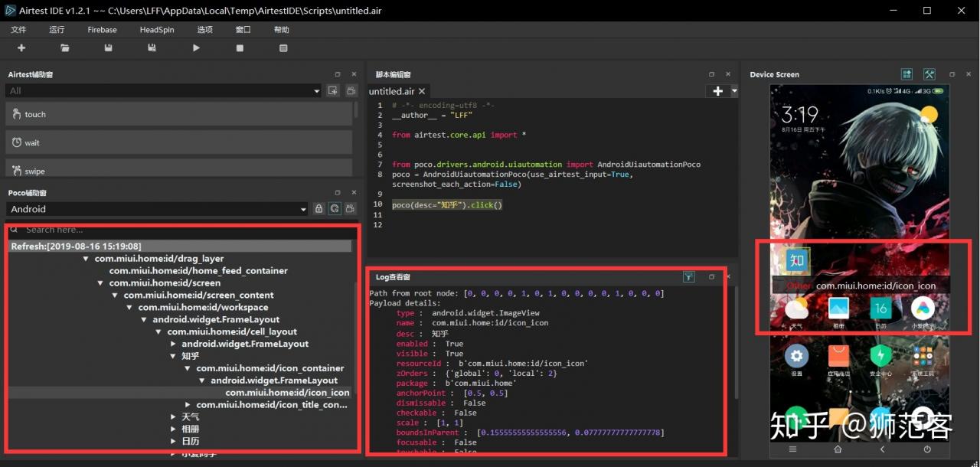Switch to the untitled.air script tab
The height and width of the screenshot is (467, 980).
(x=392, y=91)
